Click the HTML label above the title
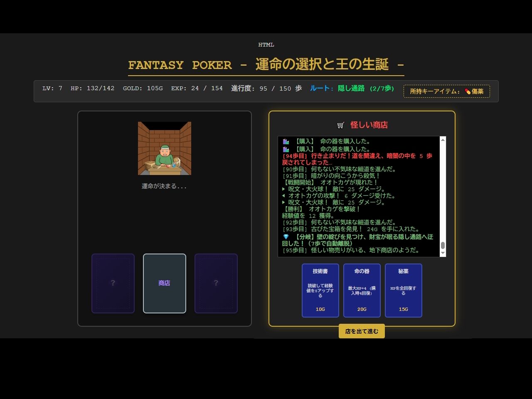 (x=266, y=45)
